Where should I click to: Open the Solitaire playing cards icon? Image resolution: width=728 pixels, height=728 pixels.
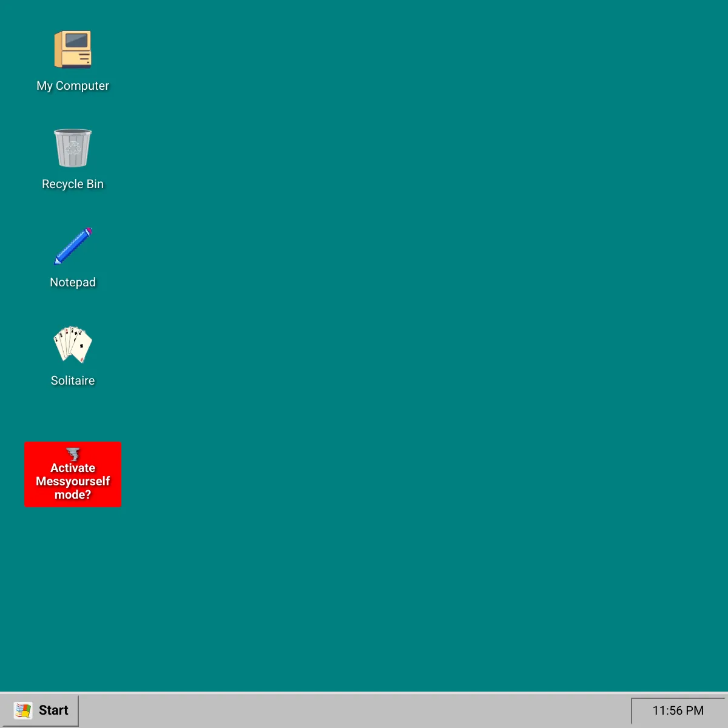click(x=73, y=344)
